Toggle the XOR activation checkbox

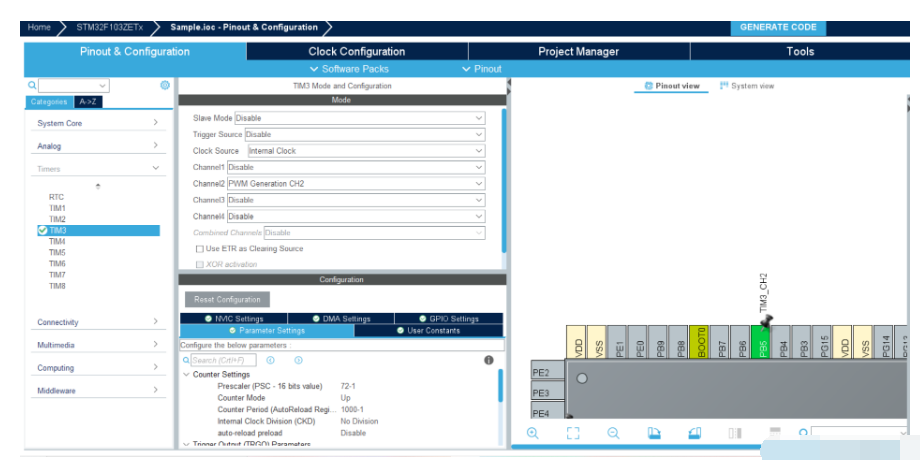pyautogui.click(x=200, y=265)
